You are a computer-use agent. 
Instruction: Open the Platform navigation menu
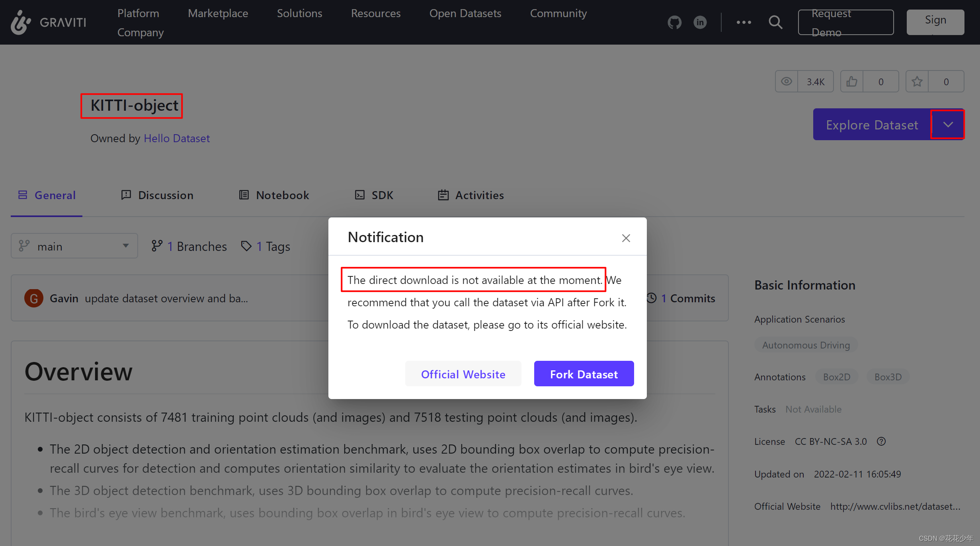138,13
